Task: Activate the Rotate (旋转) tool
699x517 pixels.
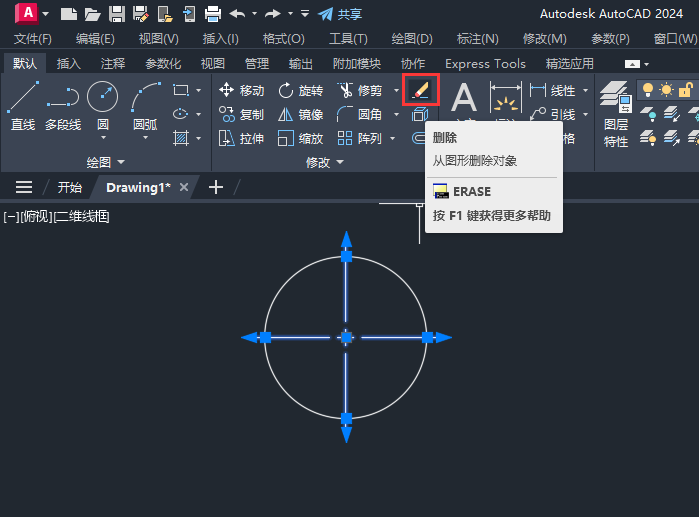Action: point(300,90)
